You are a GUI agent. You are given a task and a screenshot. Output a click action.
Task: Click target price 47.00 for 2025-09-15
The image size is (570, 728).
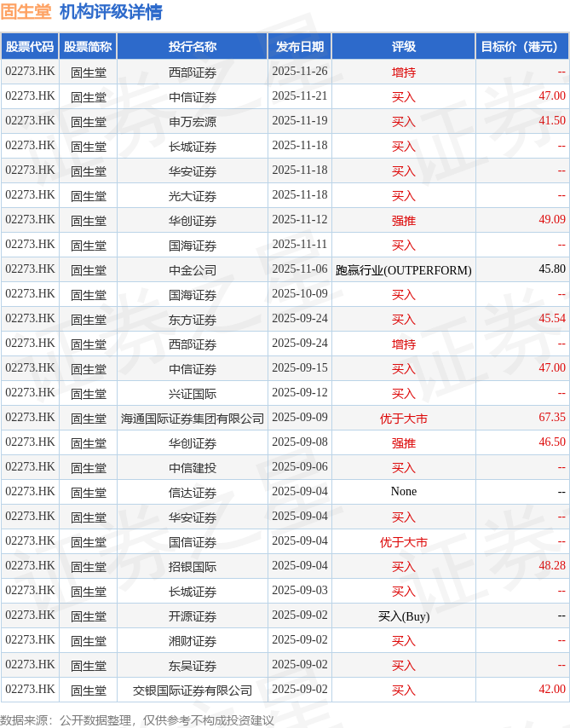(552, 368)
